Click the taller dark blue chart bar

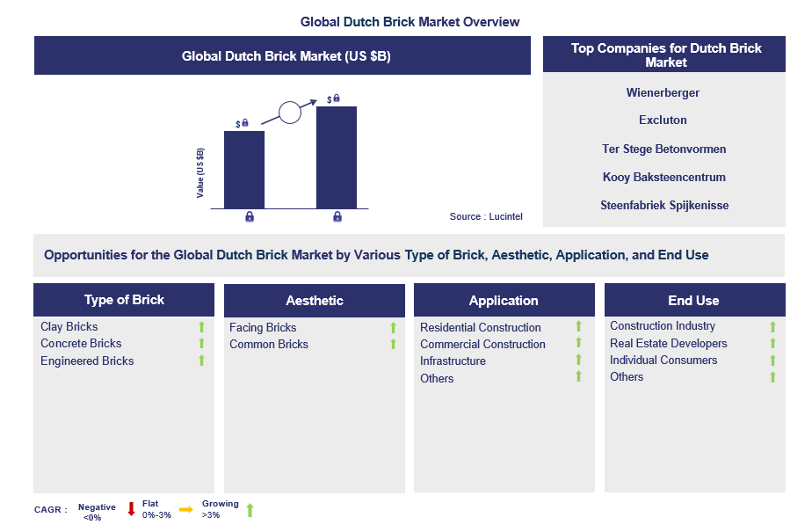point(337,157)
